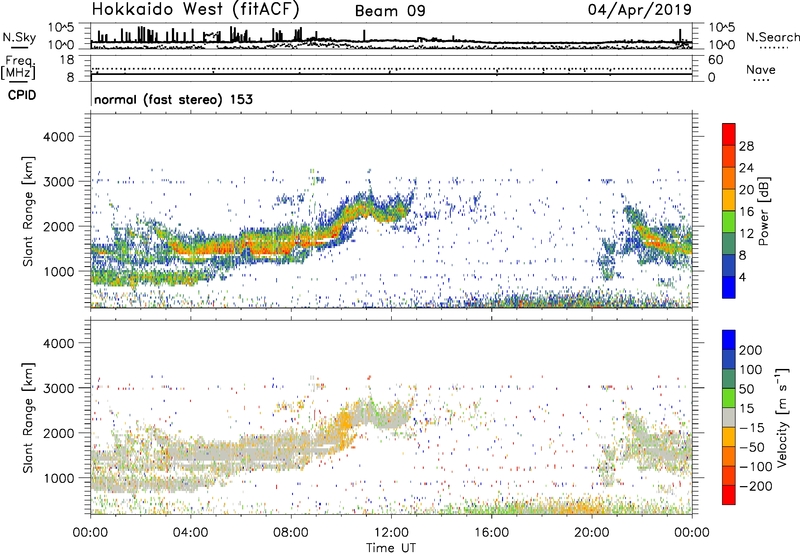
Task: Click Power colorbar value '24'
Action: click(746, 168)
